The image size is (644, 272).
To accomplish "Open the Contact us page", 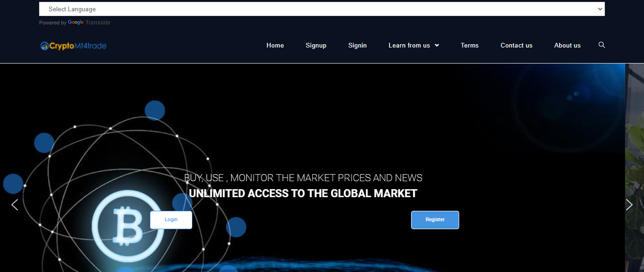I will point(516,46).
